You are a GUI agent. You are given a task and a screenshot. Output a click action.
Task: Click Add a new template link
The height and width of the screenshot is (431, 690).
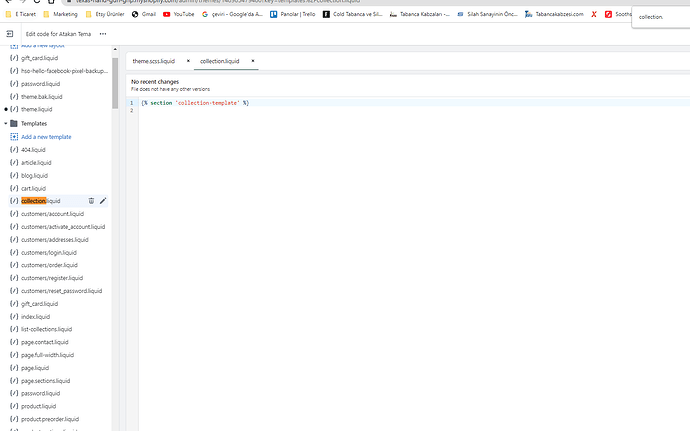coord(46,137)
